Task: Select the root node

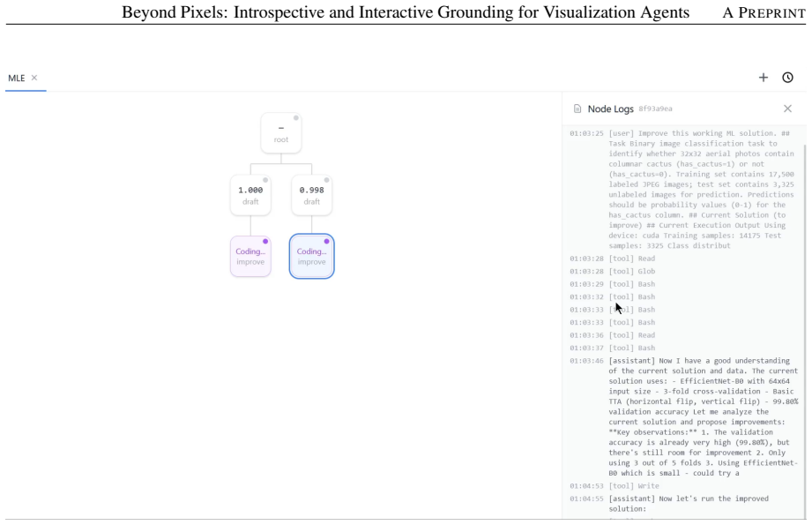Action: point(281,133)
